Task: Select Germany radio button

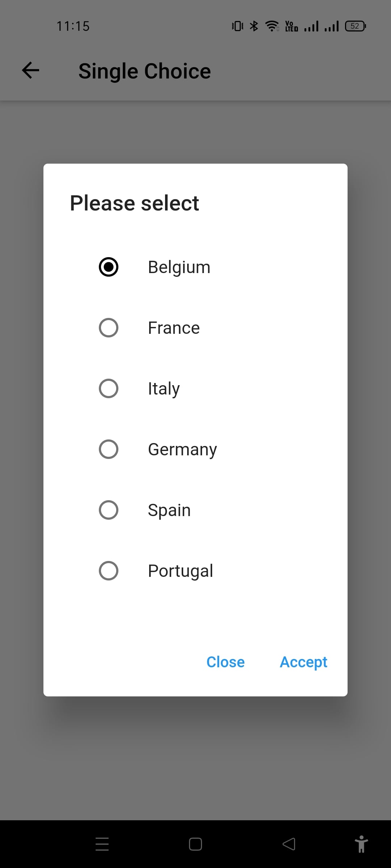Action: (x=109, y=449)
